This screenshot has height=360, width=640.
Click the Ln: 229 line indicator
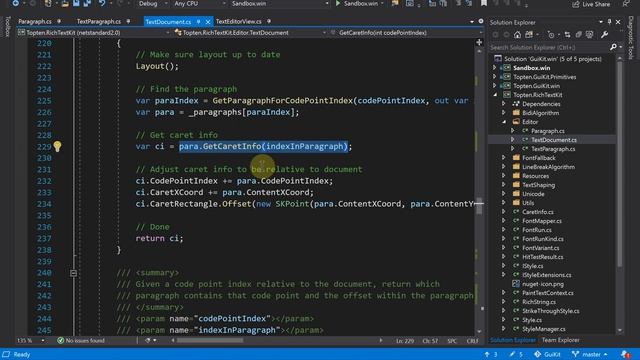coord(405,340)
